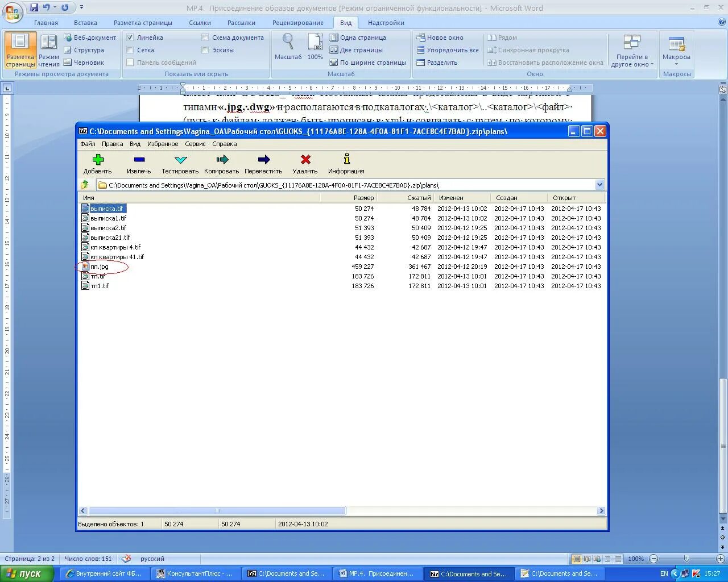Click EN language indicator in tray
Viewport: 728px width, 582px height.
pyautogui.click(x=664, y=573)
